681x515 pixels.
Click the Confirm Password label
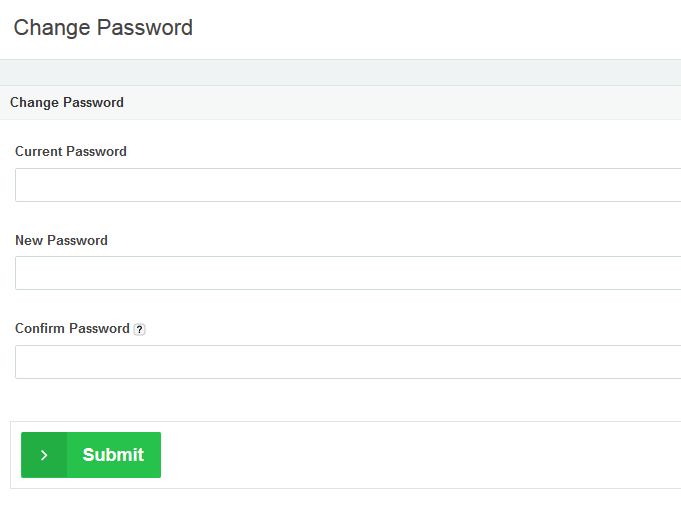coord(72,328)
